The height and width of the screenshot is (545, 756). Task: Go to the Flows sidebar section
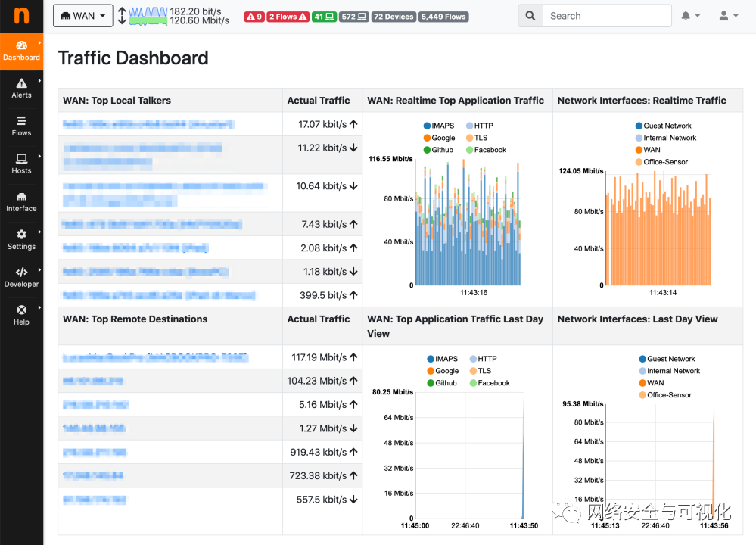(21, 126)
